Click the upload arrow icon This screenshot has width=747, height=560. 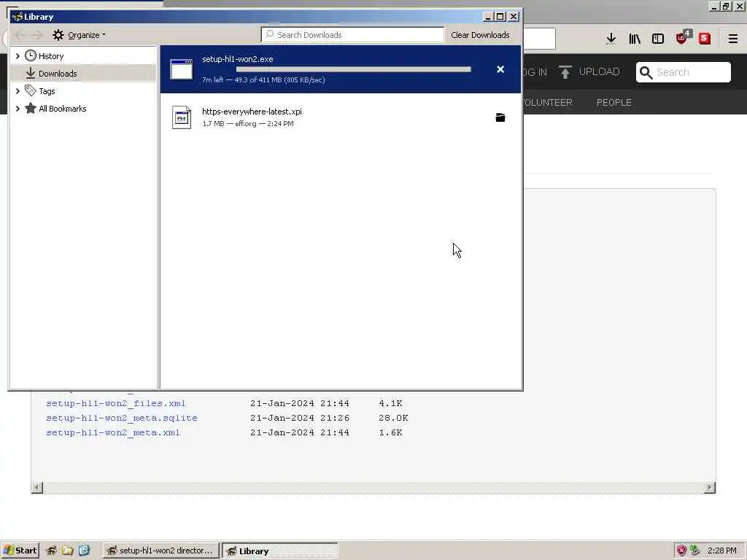pos(565,72)
